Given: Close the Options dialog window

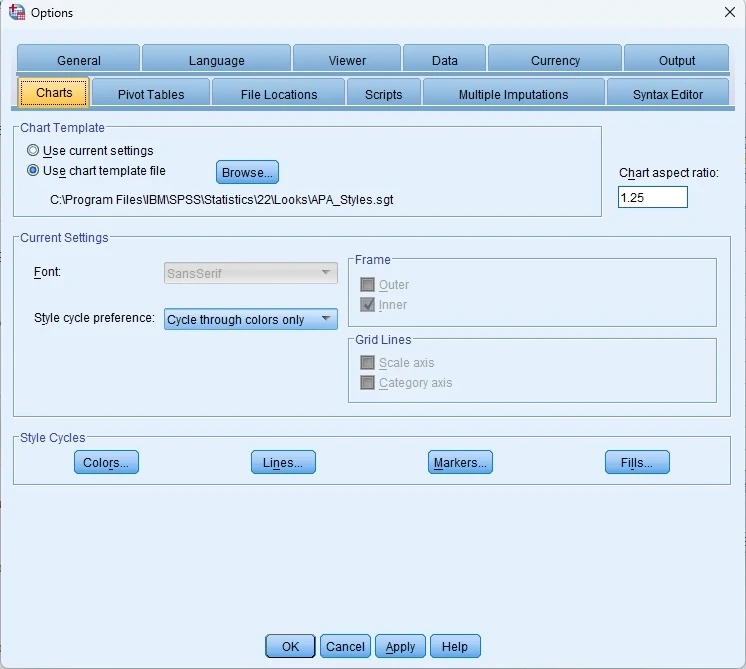Looking at the screenshot, I should pos(729,12).
